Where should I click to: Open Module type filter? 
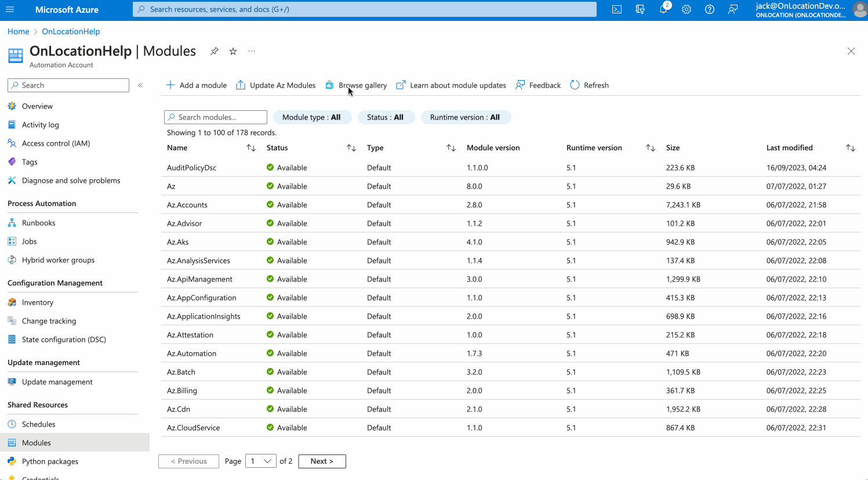312,117
